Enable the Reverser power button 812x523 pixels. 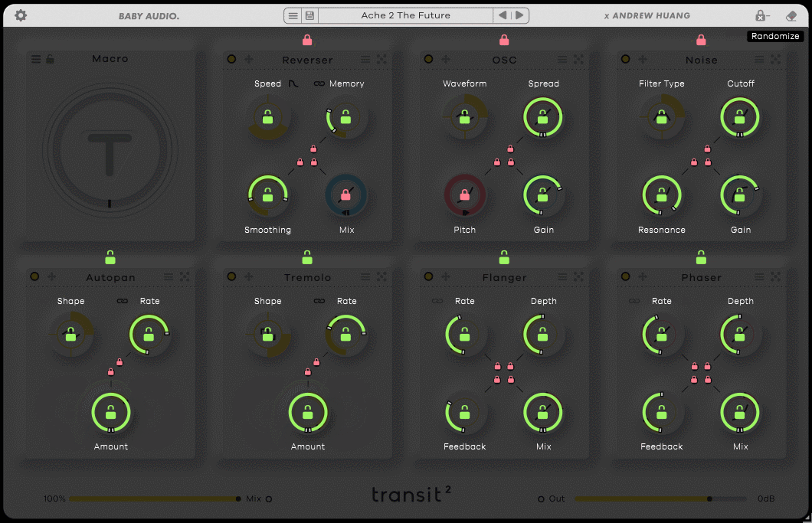point(231,59)
